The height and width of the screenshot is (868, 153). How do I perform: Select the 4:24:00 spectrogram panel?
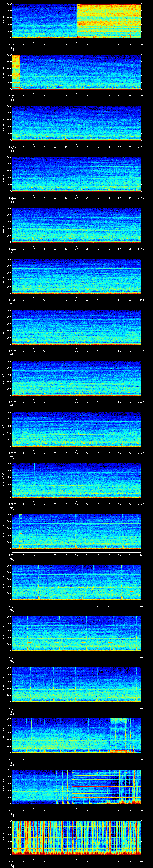(x=76, y=123)
